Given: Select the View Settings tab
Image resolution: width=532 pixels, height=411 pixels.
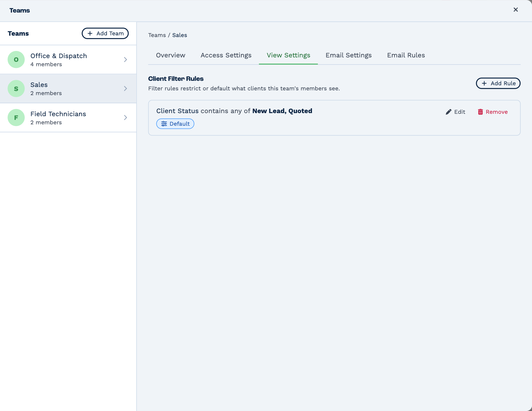Looking at the screenshot, I should point(288,55).
